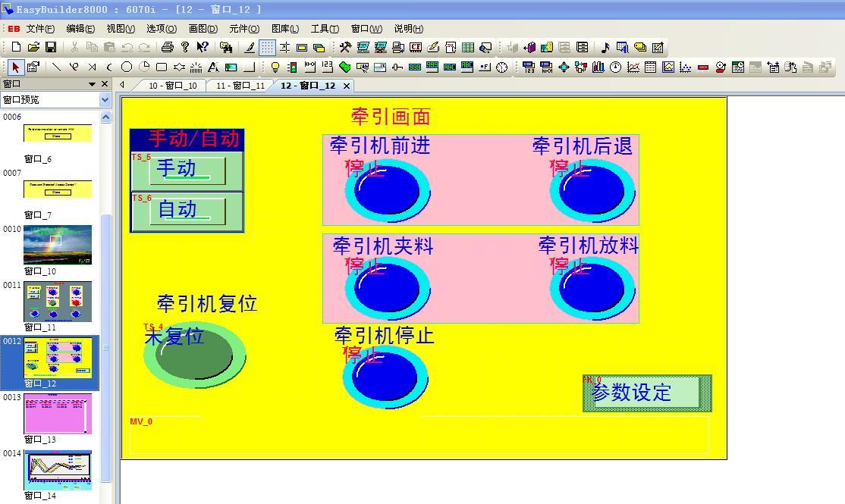Image resolution: width=845 pixels, height=504 pixels.
Task: Click the blue 牵引机前进 round button
Action: pyautogui.click(x=388, y=190)
